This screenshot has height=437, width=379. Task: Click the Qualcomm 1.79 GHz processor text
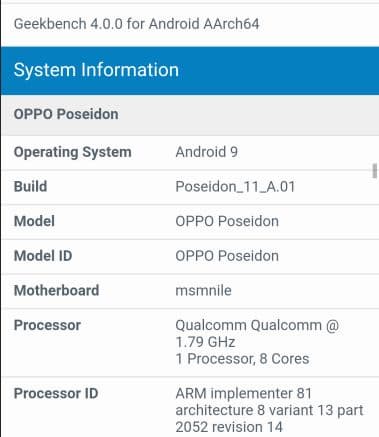click(257, 334)
